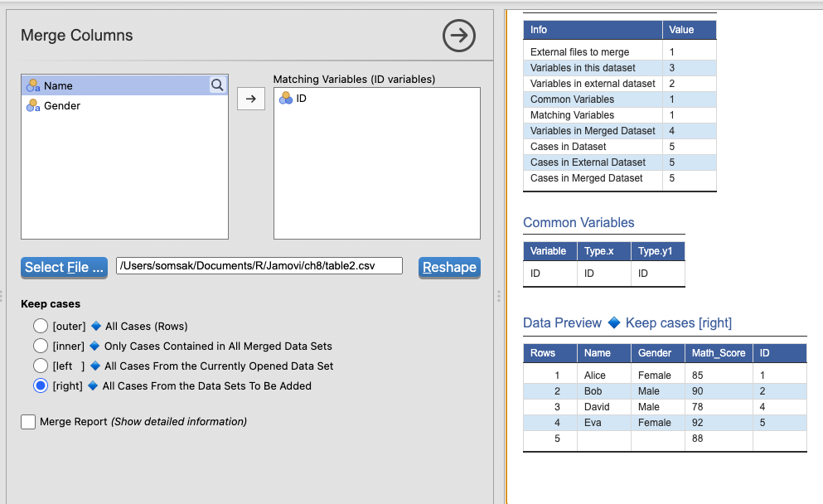Viewport: 823px width, 504px height.
Task: Click the 'Common Variables' info row
Action: pyautogui.click(x=619, y=99)
